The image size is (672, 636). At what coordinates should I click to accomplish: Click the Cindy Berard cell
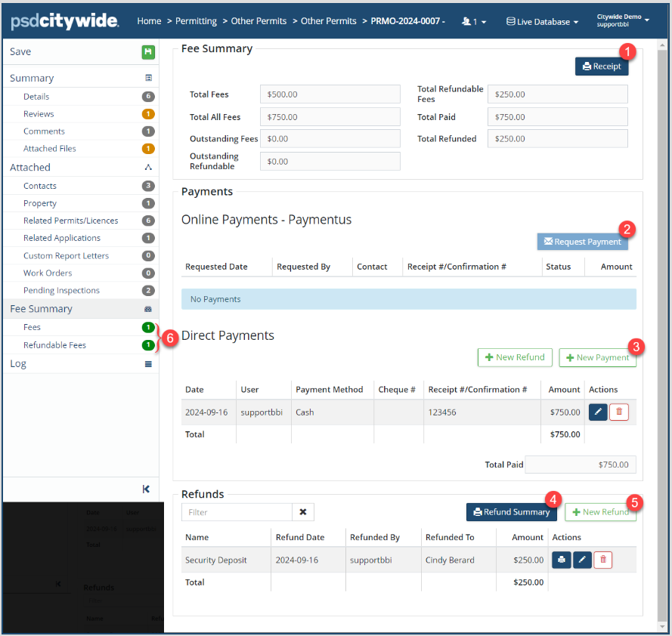pos(450,560)
